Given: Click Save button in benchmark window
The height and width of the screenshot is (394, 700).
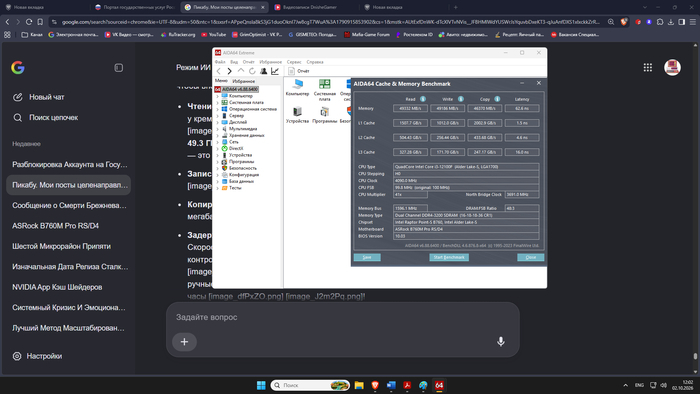Looking at the screenshot, I should coord(367,257).
